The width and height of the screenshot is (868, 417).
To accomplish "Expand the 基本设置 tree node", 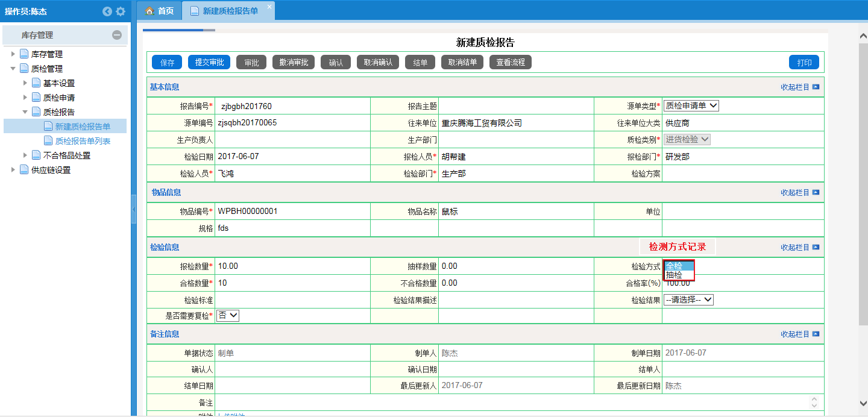I will 25,83.
